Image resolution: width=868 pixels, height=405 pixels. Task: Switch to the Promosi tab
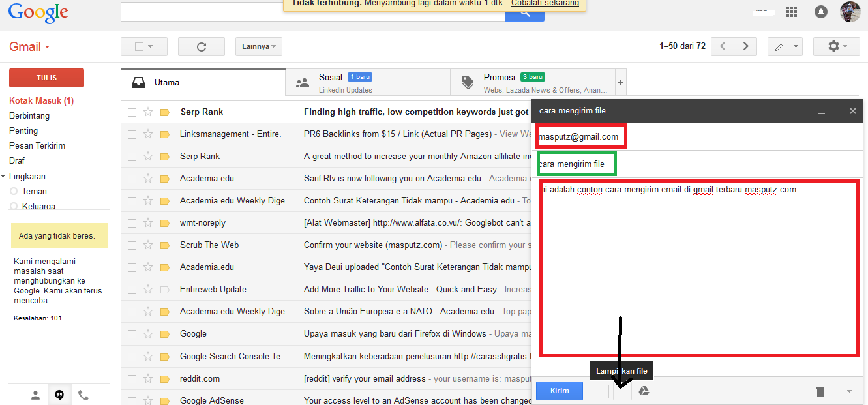pyautogui.click(x=532, y=83)
